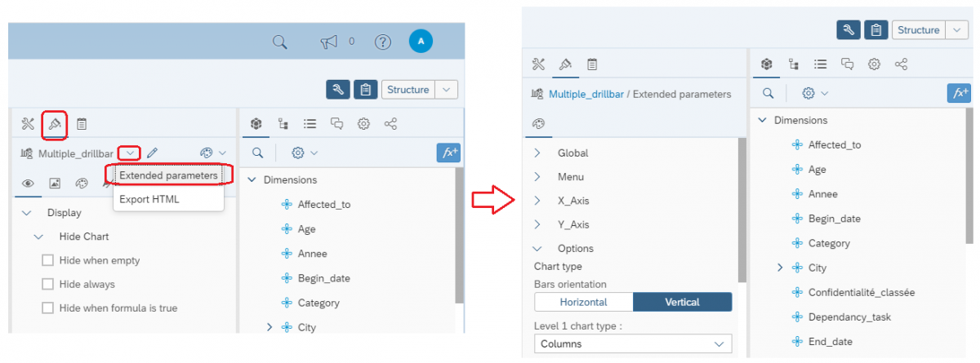Image resolution: width=980 pixels, height=363 pixels.
Task: Click the blue clipboard button beside right Structure dropdown
Action: click(x=875, y=30)
